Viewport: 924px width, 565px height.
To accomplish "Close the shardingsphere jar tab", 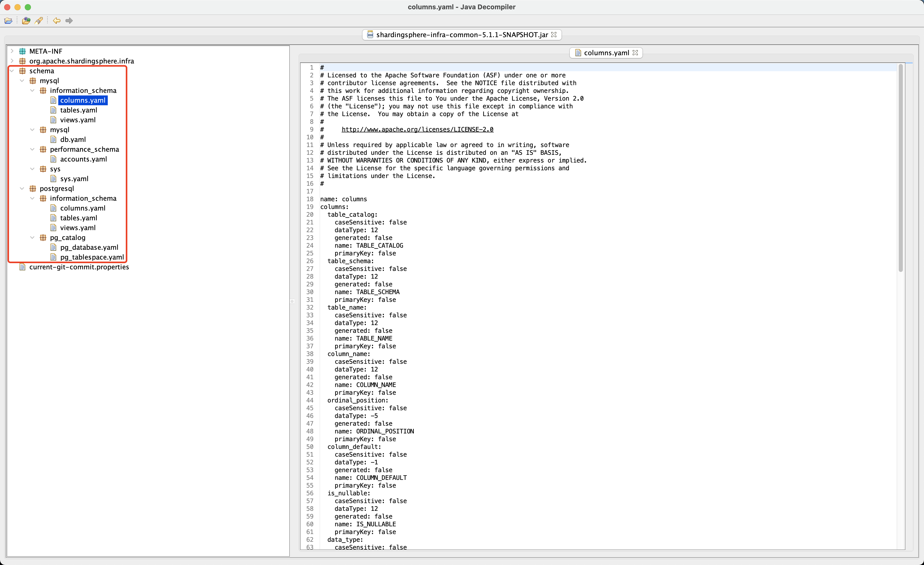I will point(554,35).
